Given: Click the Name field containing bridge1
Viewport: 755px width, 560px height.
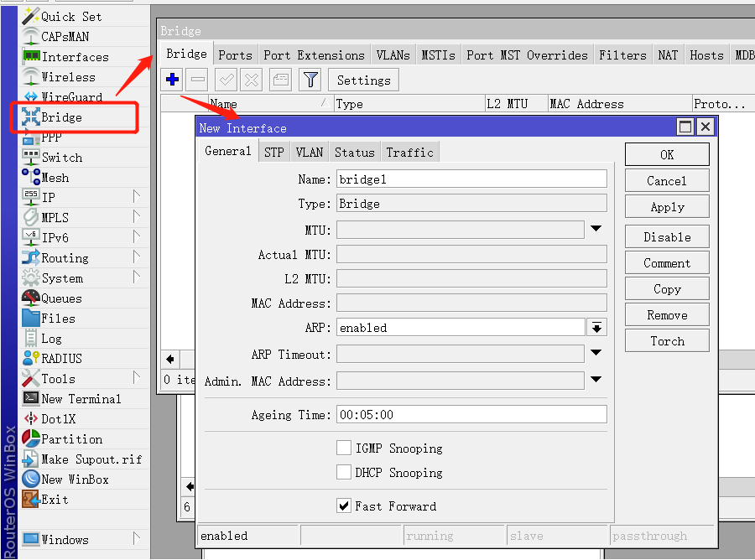Looking at the screenshot, I should coord(471,179).
